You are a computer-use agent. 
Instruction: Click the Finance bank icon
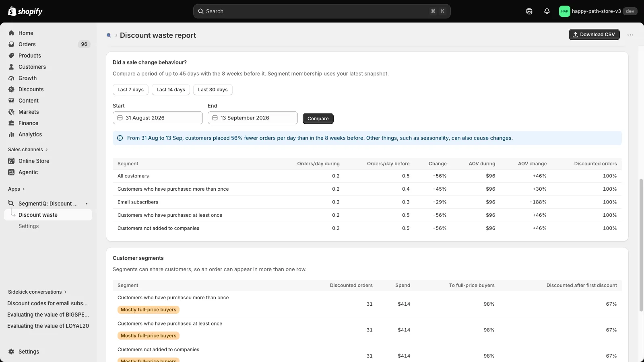coord(11,123)
